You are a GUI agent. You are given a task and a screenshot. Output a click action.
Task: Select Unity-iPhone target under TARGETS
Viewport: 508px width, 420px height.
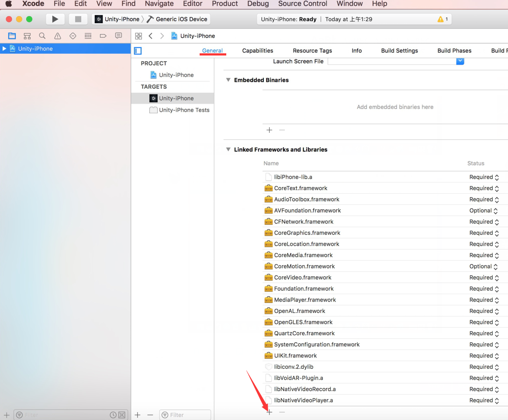tap(173, 98)
